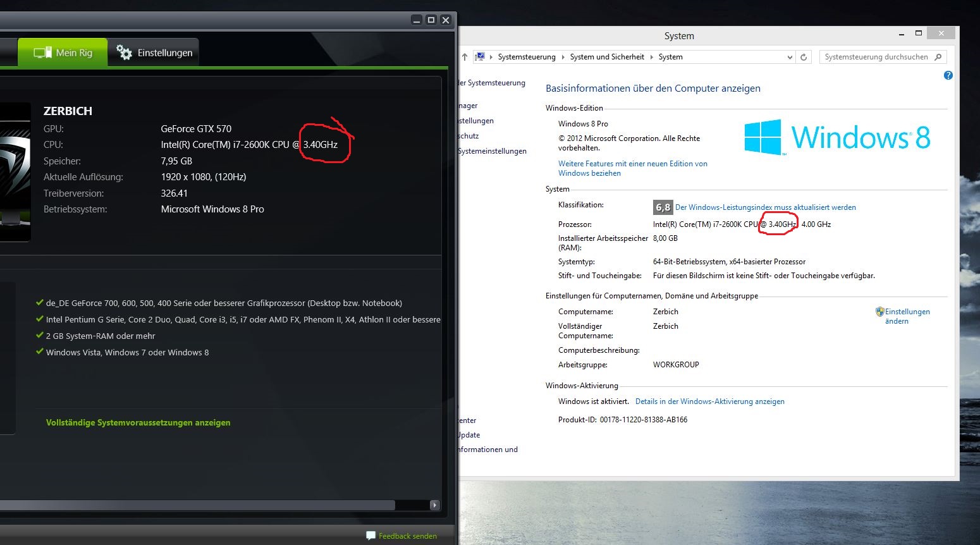Expand the chevron after Systemsteuerung breadcrumb

tap(563, 57)
